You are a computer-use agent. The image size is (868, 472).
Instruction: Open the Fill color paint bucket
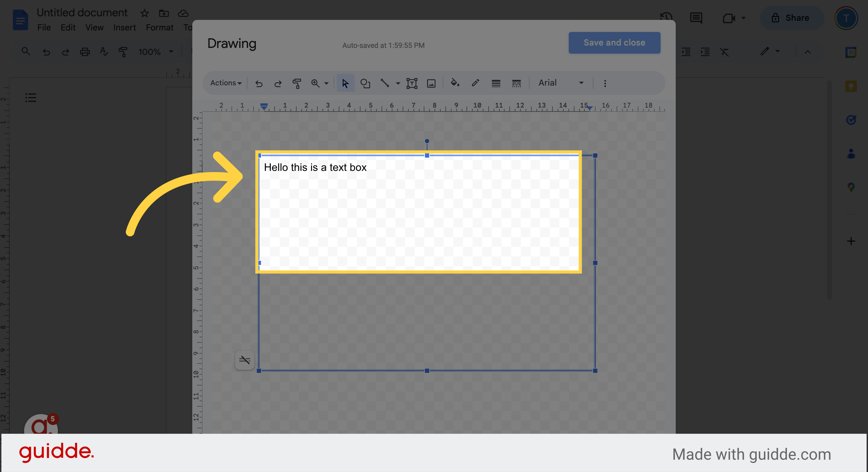455,83
